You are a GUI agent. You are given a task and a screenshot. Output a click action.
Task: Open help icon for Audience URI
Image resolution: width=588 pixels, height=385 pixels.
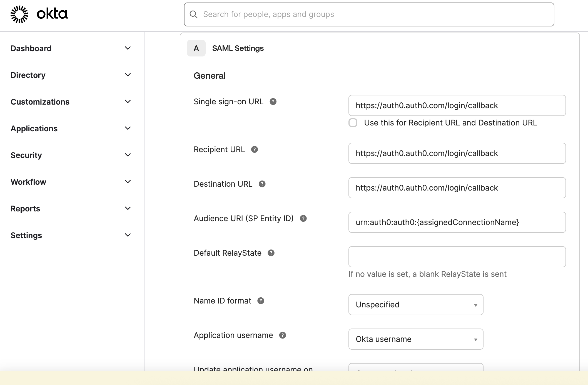point(303,218)
